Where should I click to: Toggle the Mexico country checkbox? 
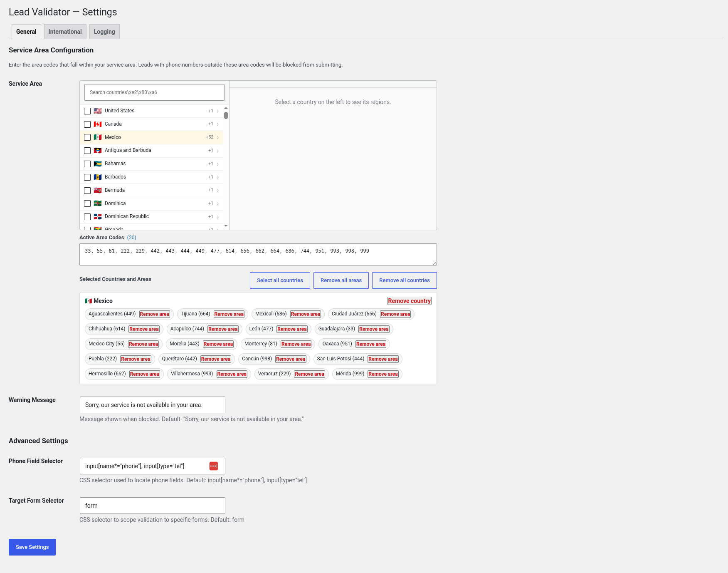point(87,137)
